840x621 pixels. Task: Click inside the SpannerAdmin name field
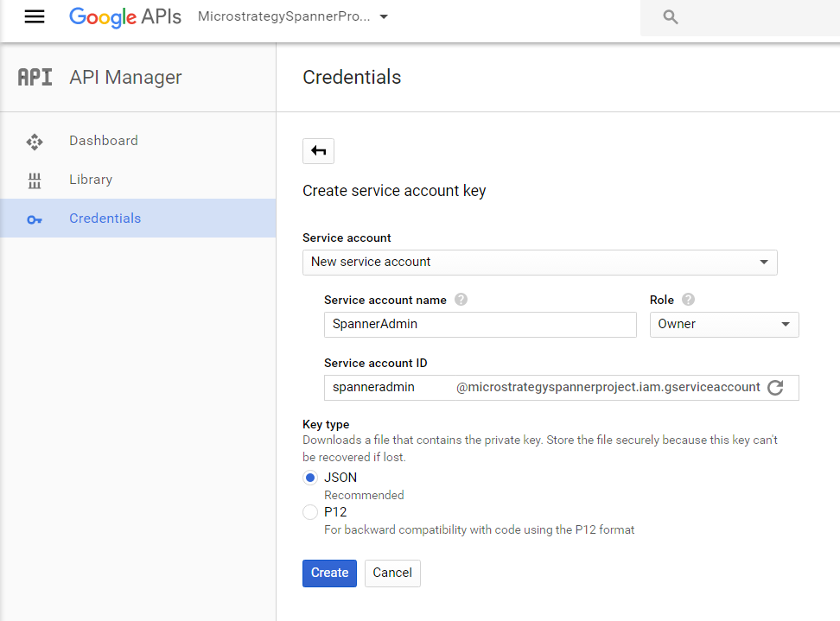(x=480, y=324)
